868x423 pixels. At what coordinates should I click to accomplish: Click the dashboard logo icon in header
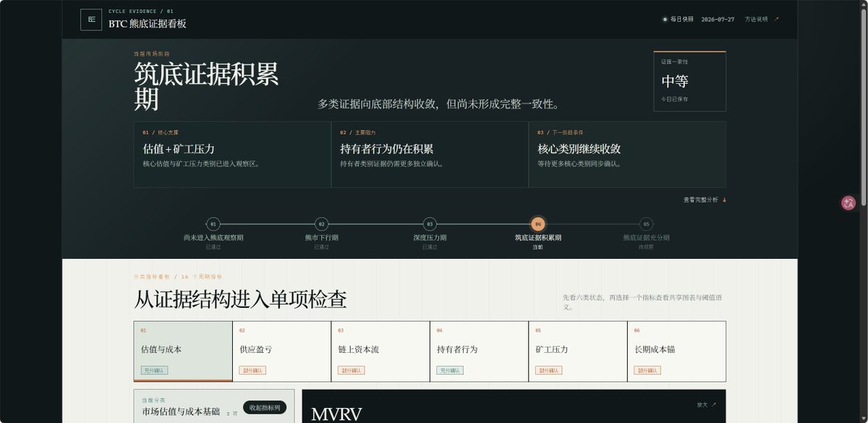[91, 20]
